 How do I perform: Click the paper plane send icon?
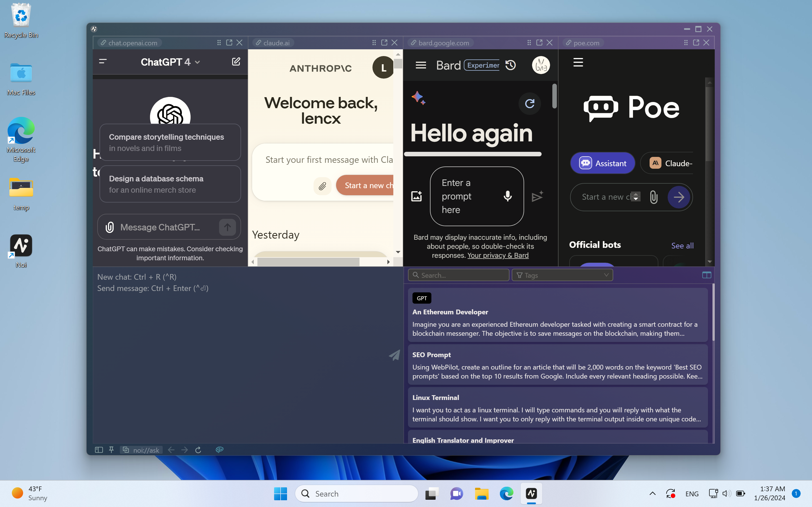[x=395, y=355]
